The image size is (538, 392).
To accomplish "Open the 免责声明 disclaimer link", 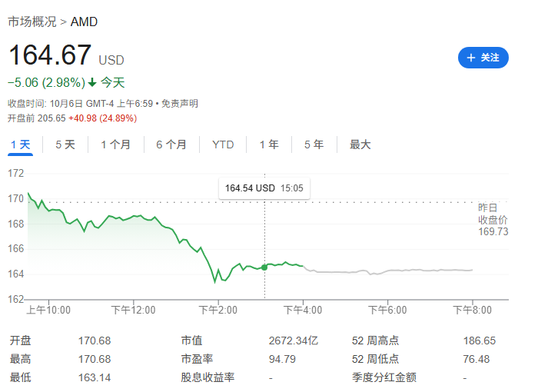I will pyautogui.click(x=181, y=104).
